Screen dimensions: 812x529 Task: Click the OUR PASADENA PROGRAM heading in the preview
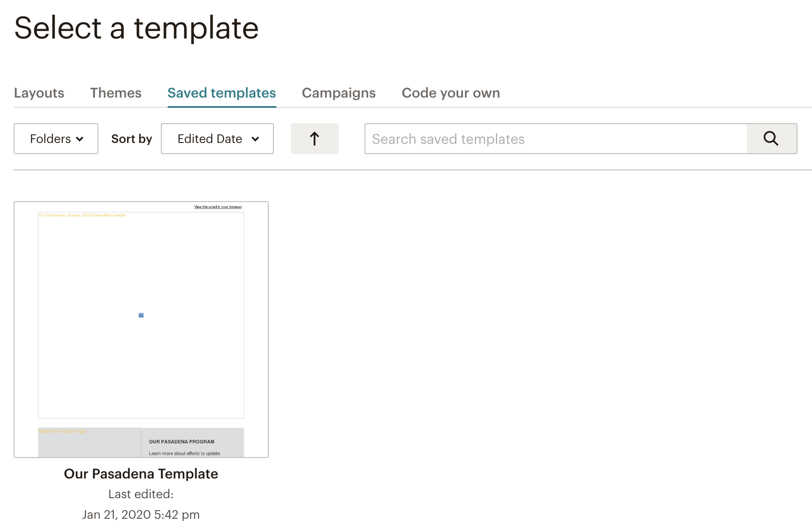click(x=181, y=442)
